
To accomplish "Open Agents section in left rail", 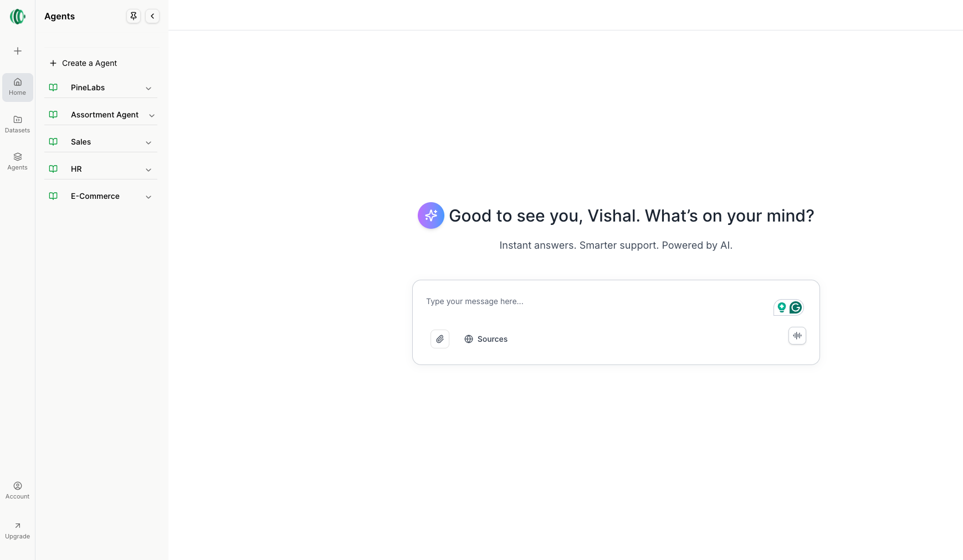I will [18, 161].
